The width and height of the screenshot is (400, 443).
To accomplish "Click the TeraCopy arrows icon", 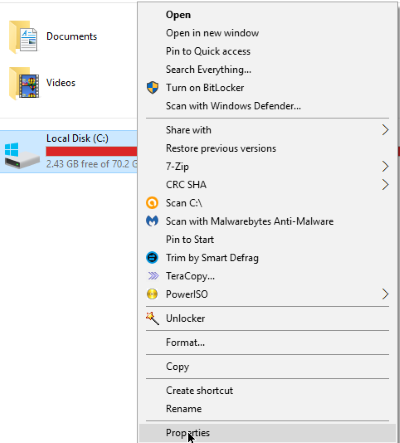I will [x=153, y=276].
